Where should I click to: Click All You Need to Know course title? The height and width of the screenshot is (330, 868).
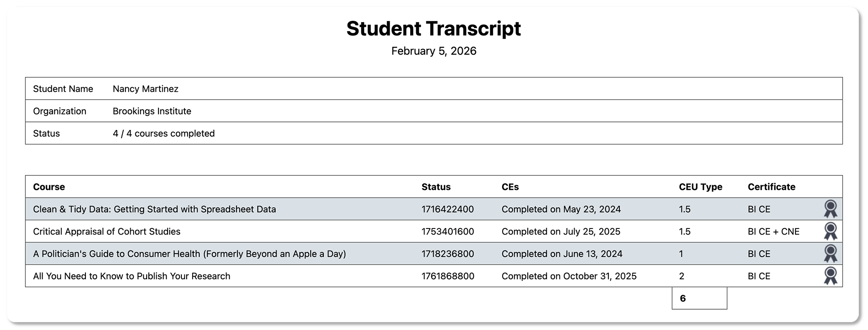pyautogui.click(x=132, y=276)
